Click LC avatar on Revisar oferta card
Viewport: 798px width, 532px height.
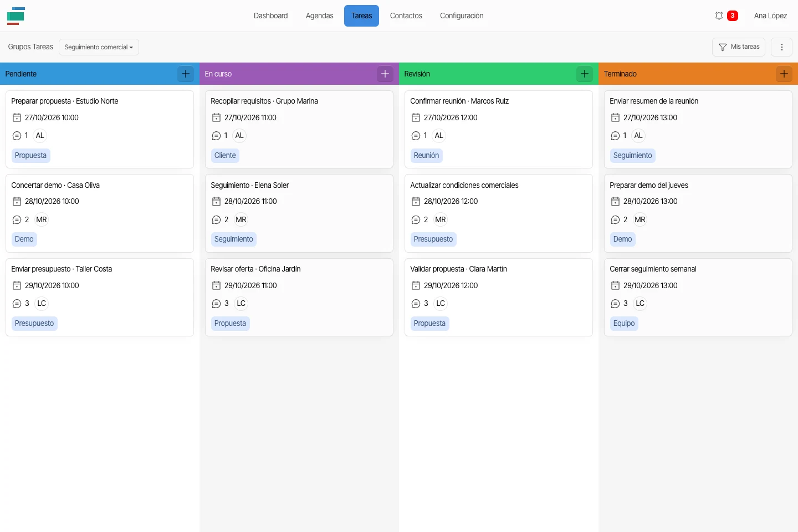[241, 304]
